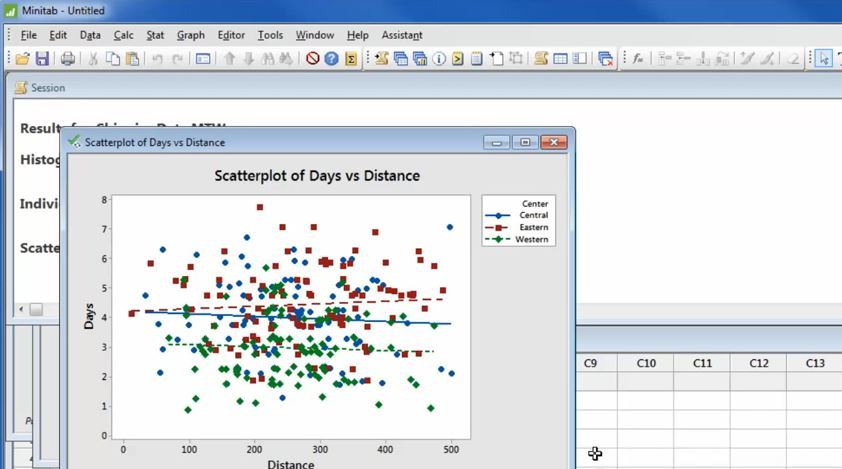Copy using the copy icon
842x469 pixels.
coord(113,58)
